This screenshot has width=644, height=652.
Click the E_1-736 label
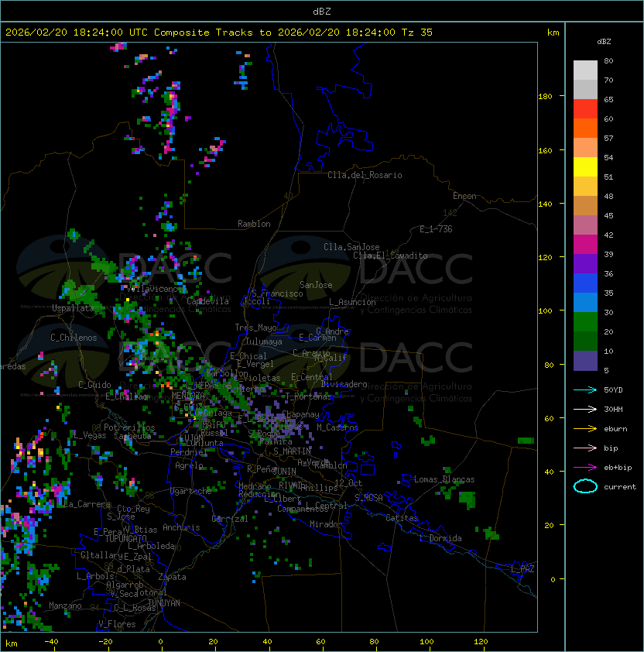[x=436, y=229]
